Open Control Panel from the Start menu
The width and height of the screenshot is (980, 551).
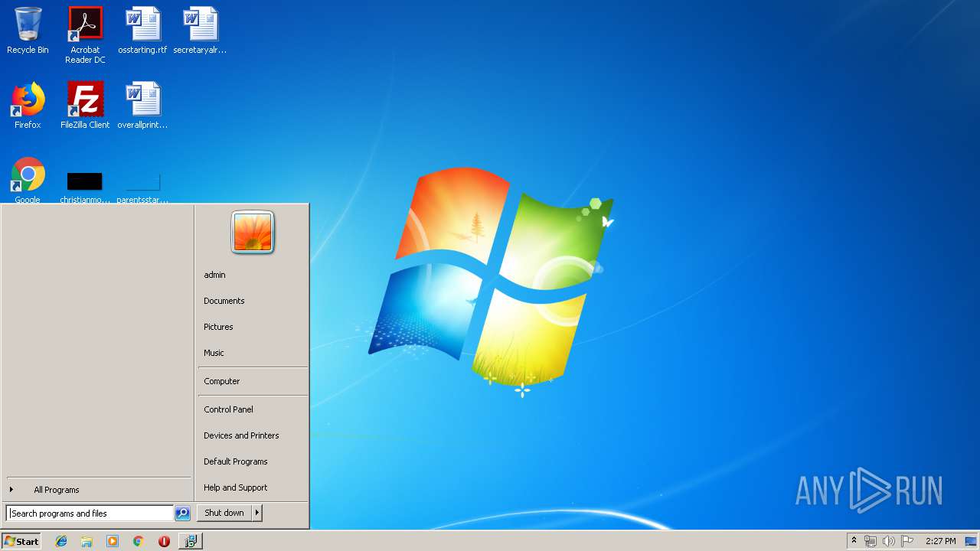coord(253,409)
